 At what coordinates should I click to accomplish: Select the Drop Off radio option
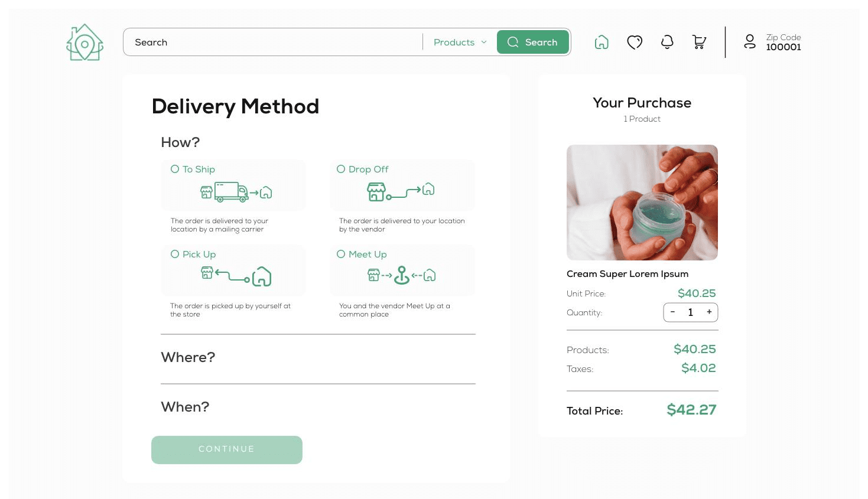pyautogui.click(x=341, y=169)
